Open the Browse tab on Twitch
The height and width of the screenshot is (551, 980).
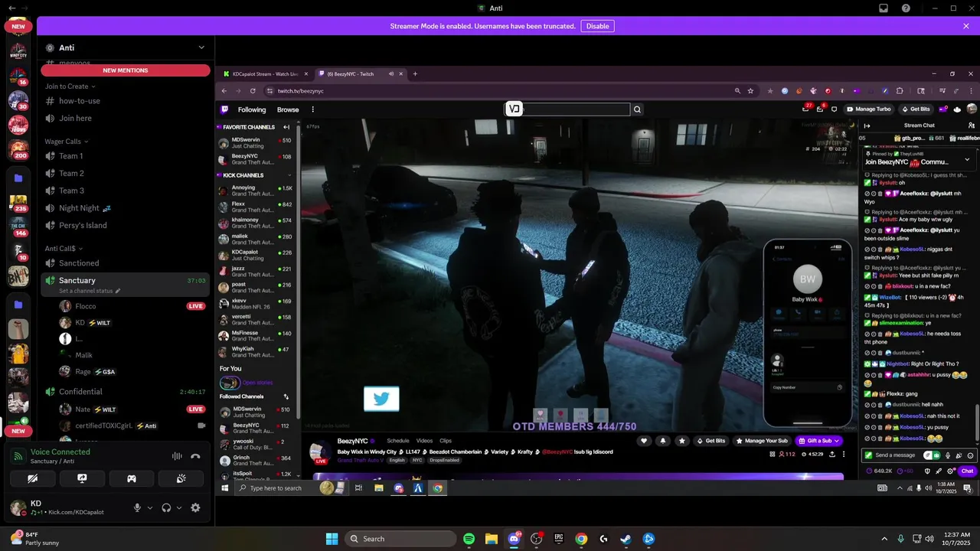point(288,109)
